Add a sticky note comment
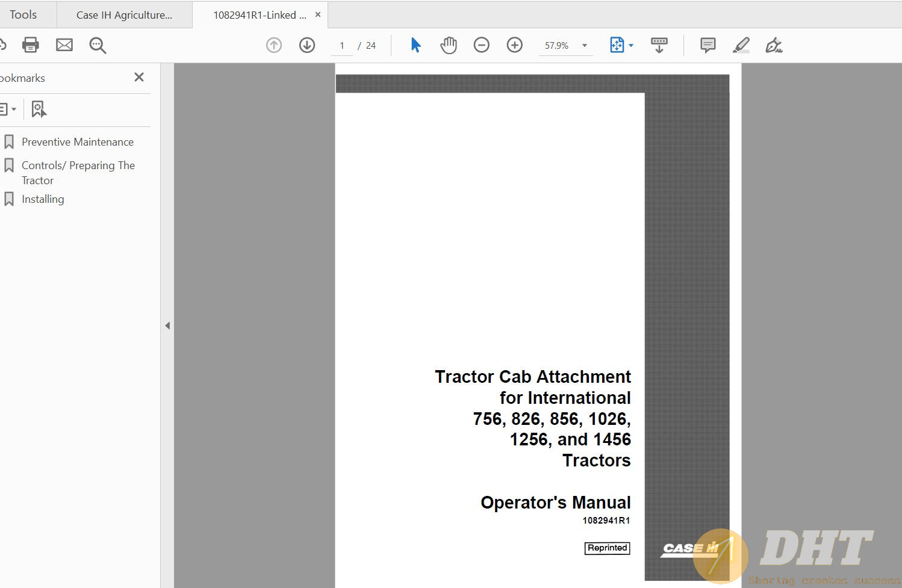Screen dimensions: 902x588 tap(708, 45)
